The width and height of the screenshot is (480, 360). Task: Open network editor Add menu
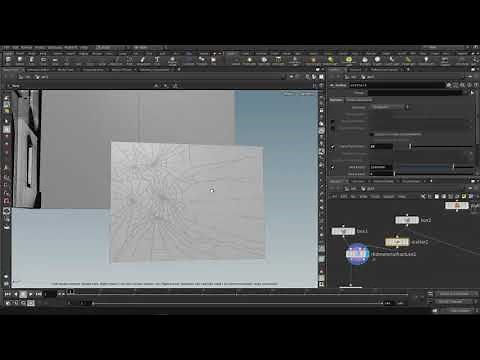click(334, 197)
